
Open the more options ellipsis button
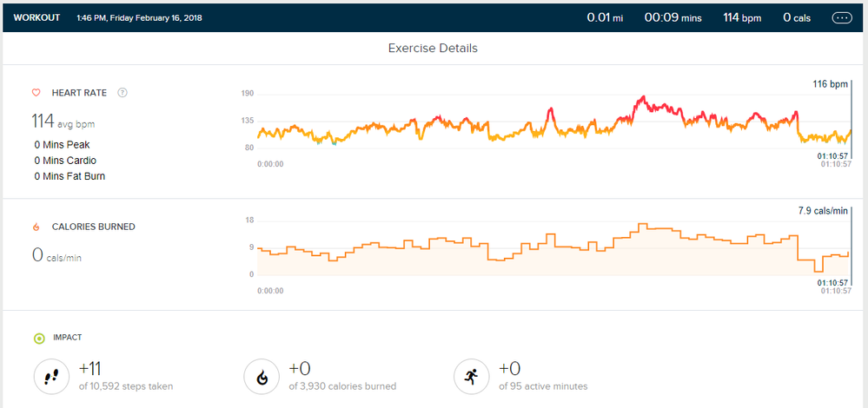[x=842, y=17]
